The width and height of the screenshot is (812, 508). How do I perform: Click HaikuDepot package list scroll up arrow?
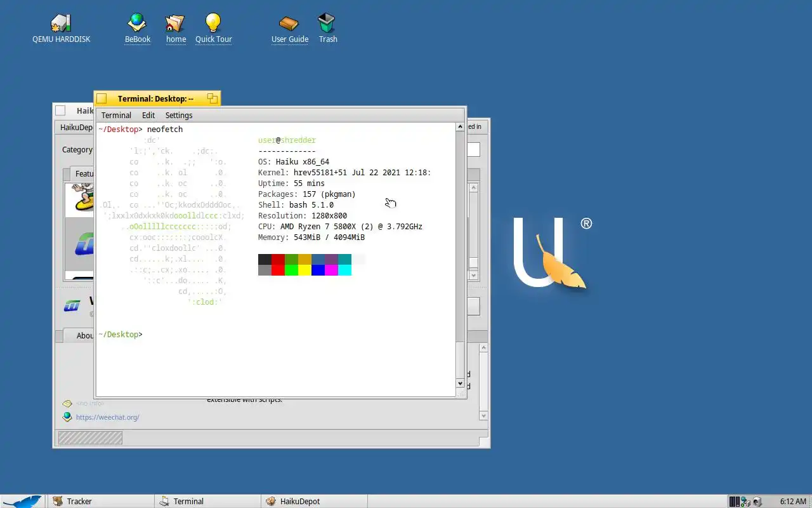[x=473, y=188]
